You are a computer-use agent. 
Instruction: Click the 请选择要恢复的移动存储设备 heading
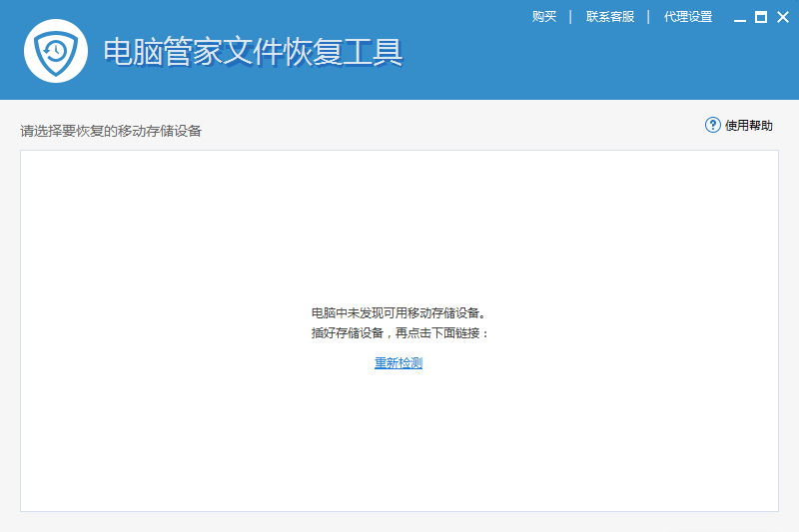[111, 131]
